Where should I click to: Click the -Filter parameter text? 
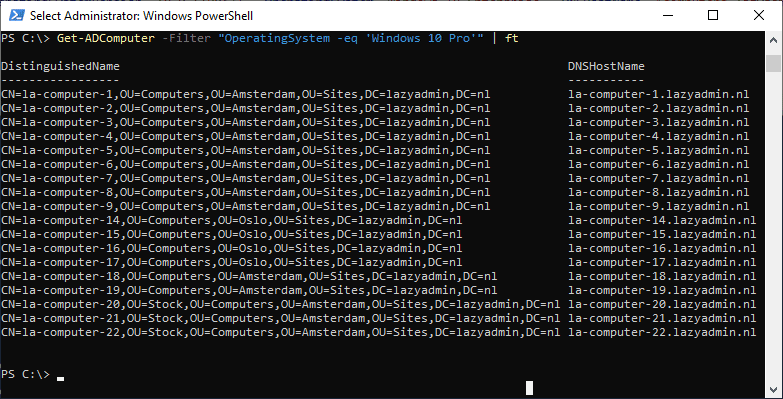[x=187, y=38]
